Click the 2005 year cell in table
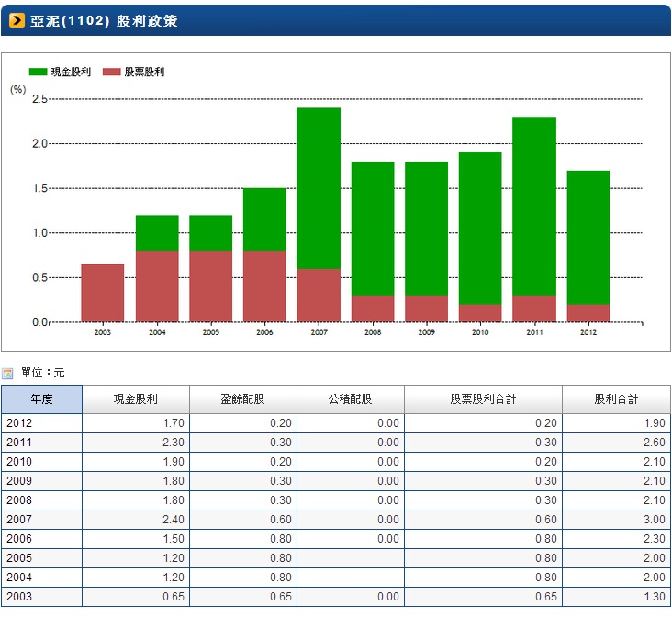 coord(41,558)
